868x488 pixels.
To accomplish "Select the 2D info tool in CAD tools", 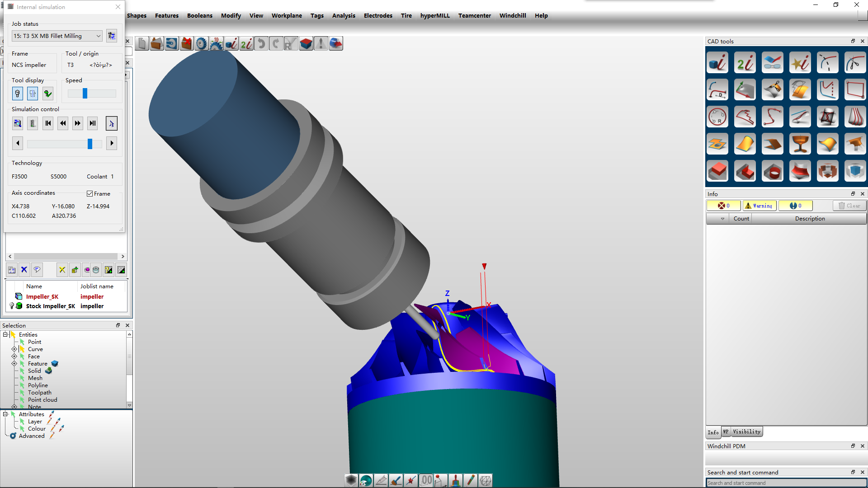I will coord(745,62).
